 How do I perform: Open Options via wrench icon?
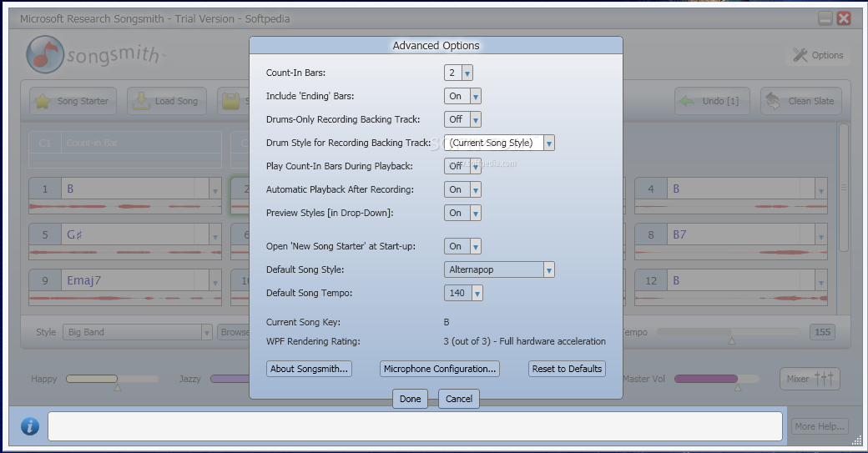800,55
